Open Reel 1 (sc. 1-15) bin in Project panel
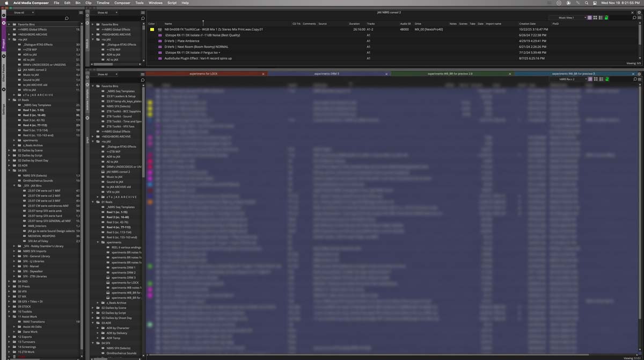 click(x=33, y=110)
